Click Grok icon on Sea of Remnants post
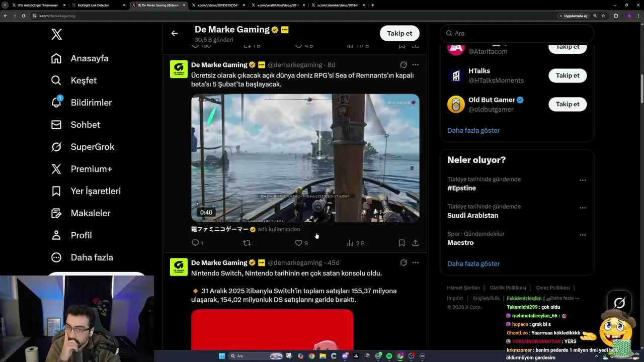644x362 pixels. point(404,65)
